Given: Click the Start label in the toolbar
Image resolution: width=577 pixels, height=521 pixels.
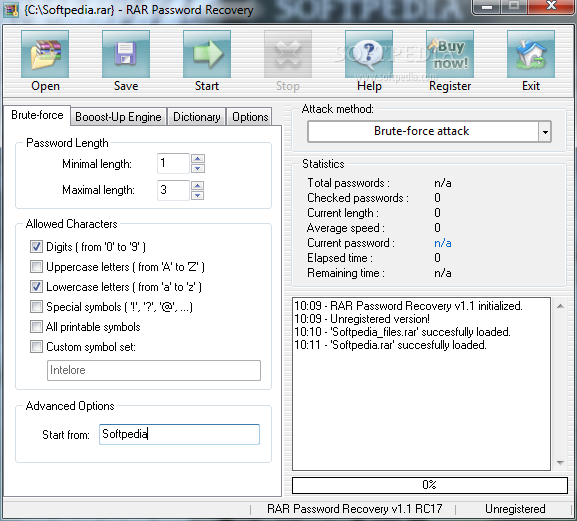Looking at the screenshot, I should 207,86.
